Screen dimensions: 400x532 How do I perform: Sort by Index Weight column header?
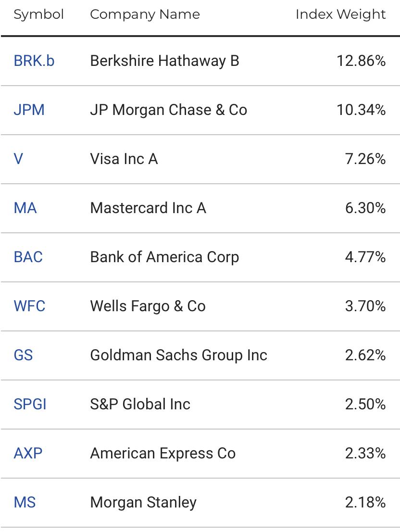point(341,14)
